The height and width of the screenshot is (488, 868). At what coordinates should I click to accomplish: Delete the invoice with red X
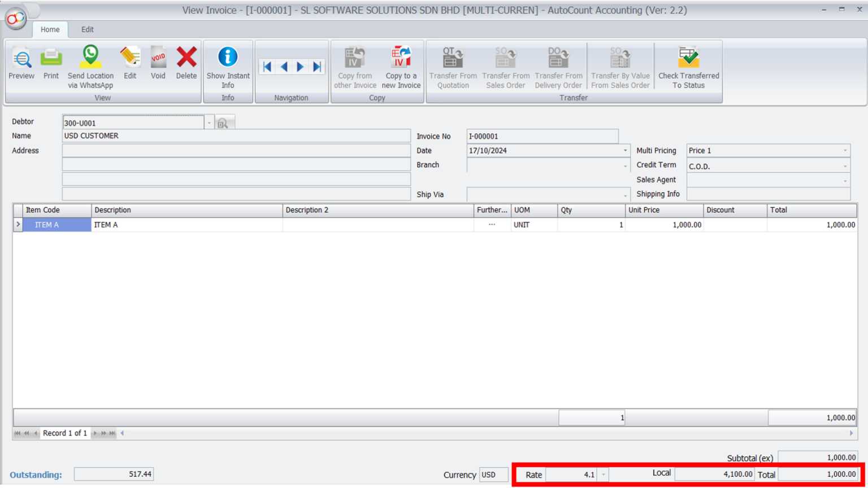pos(186,63)
